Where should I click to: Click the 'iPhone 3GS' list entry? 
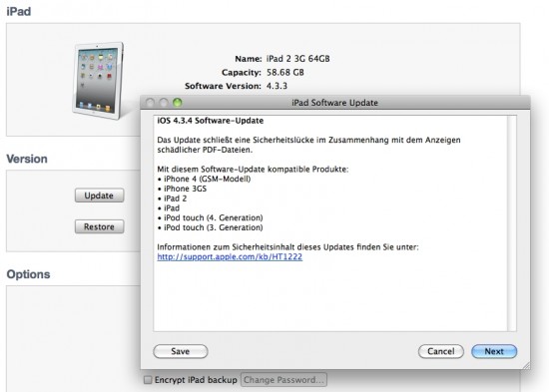click(186, 189)
